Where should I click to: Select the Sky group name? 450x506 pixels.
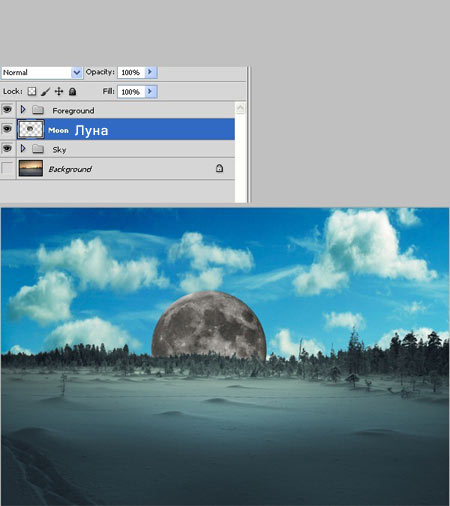(x=59, y=150)
